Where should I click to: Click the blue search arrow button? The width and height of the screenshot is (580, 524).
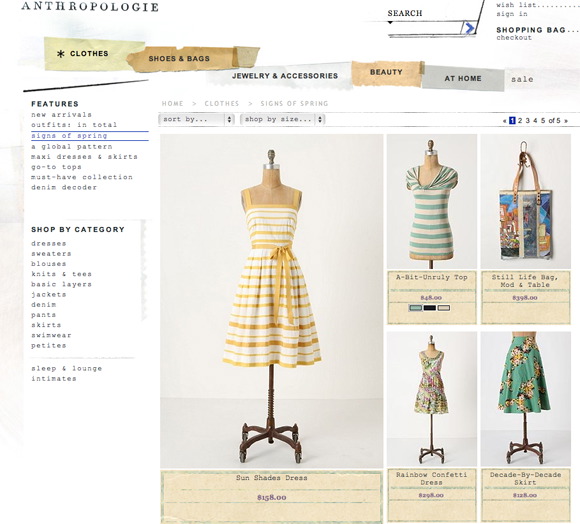click(468, 28)
